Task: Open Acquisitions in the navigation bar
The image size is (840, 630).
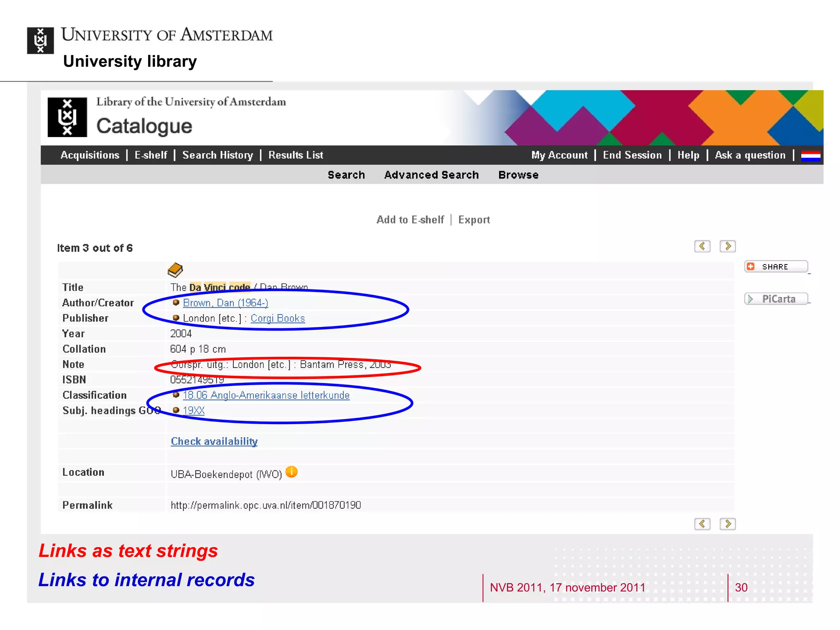Action: point(90,155)
